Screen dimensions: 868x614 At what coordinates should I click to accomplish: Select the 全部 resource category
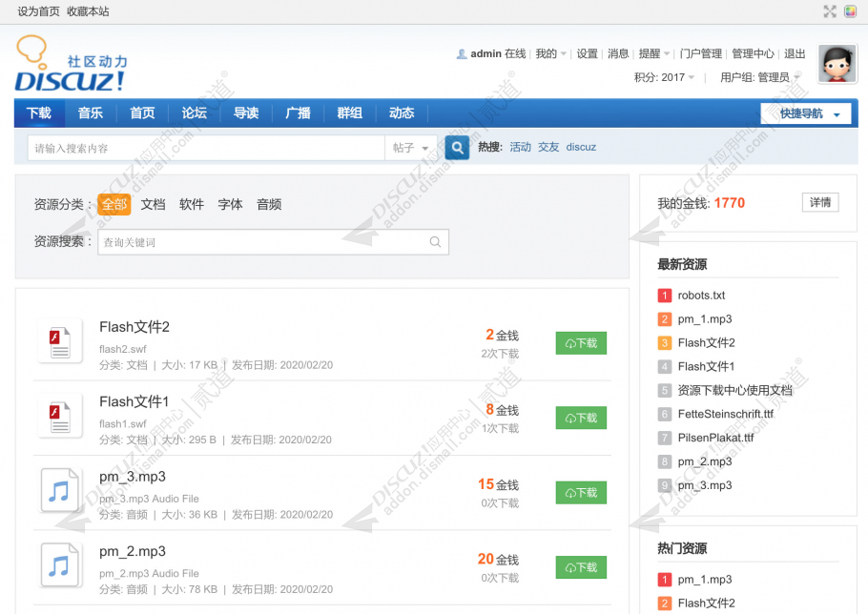point(114,204)
